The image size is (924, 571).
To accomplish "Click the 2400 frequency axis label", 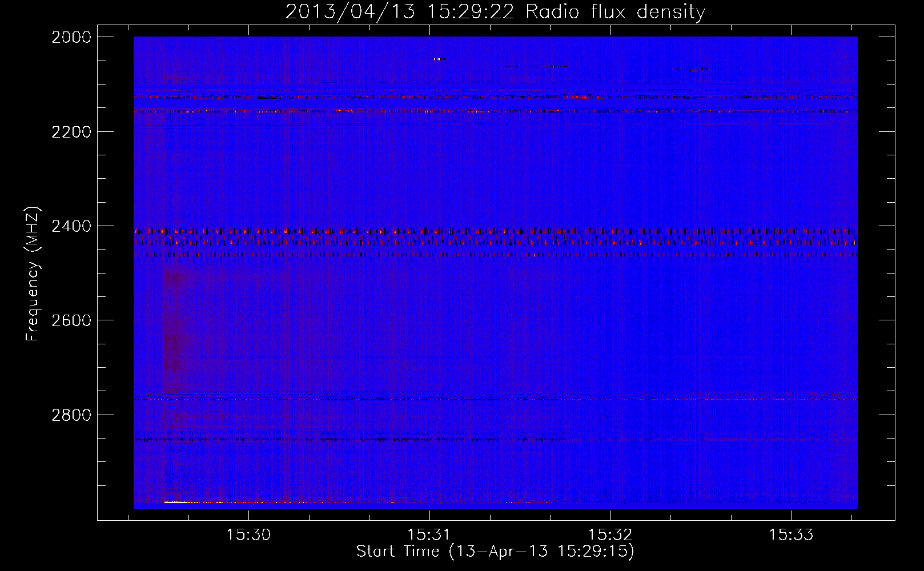I will coord(71,227).
